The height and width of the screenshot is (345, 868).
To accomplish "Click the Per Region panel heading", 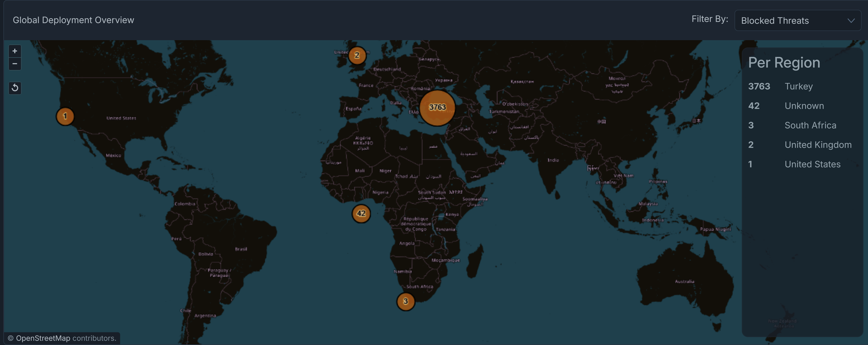I will point(784,63).
